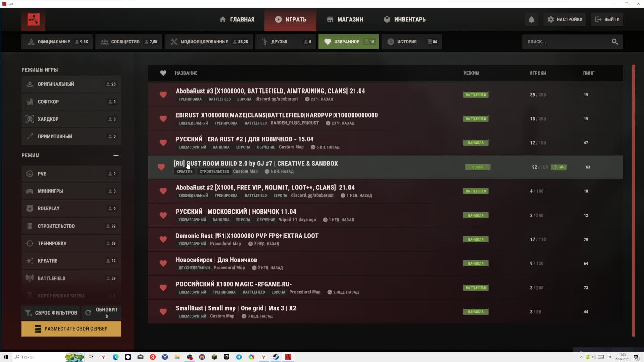Click the Выйти exit button
Image resolution: width=644 pixels, height=362 pixels.
(x=607, y=19)
